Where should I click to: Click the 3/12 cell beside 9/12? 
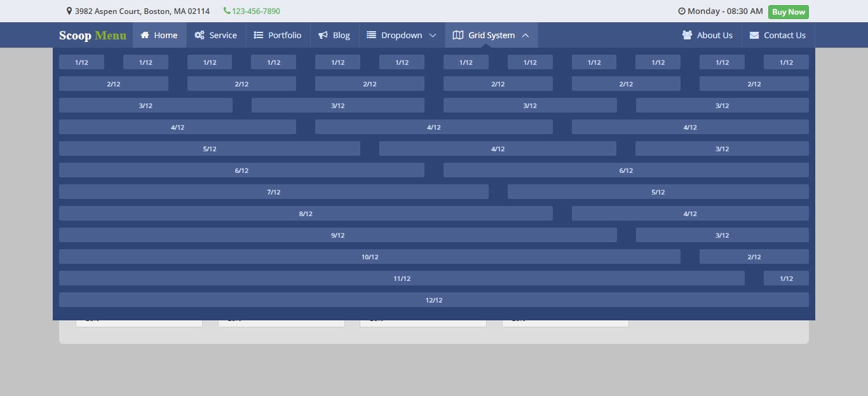pyautogui.click(x=722, y=235)
